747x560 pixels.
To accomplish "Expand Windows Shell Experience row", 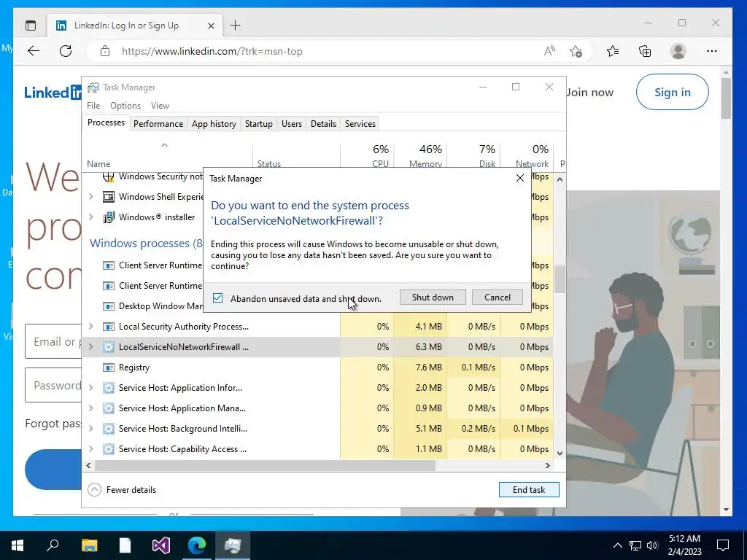I will click(x=91, y=197).
